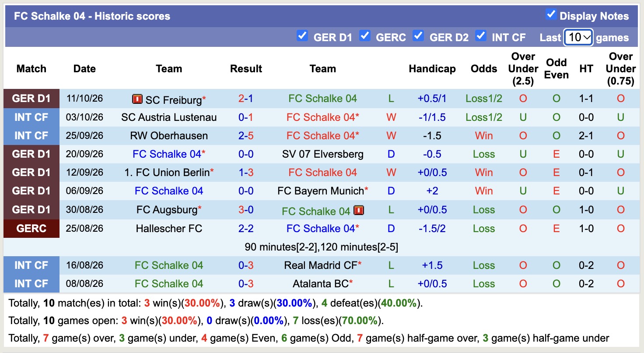
Task: Open FC Bayern Munich team page
Action: coord(321,191)
